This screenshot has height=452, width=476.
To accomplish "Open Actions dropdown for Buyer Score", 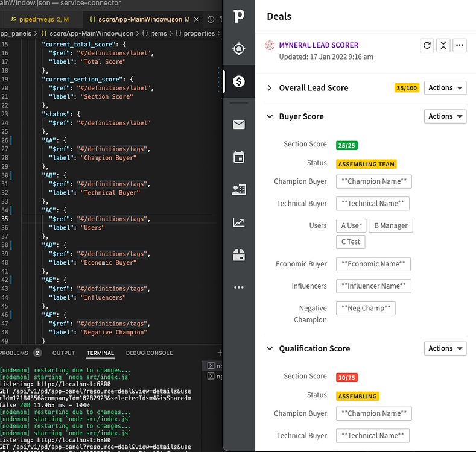I will pyautogui.click(x=445, y=116).
